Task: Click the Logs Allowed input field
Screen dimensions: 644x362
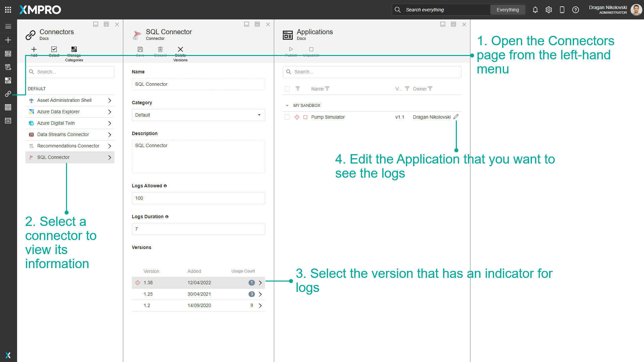Action: click(x=198, y=198)
